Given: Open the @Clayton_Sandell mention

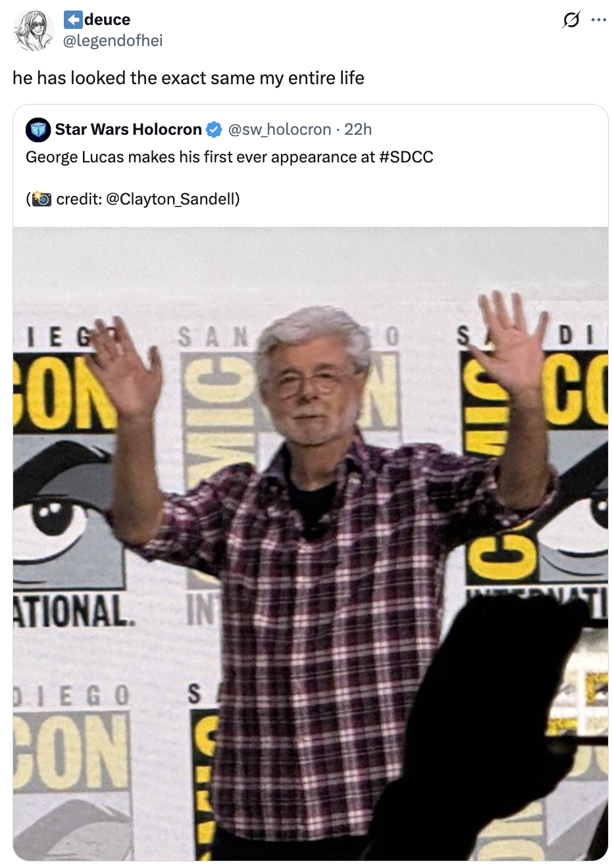Looking at the screenshot, I should [x=170, y=199].
